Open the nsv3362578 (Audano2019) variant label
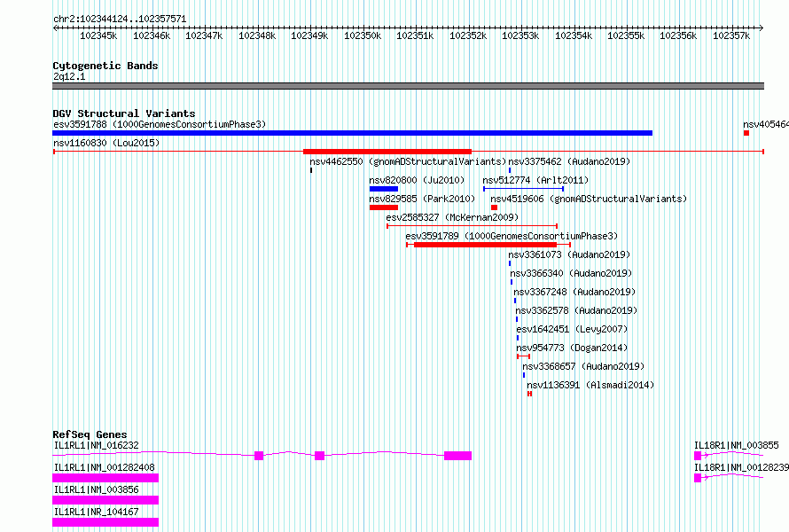The image size is (789, 532). coord(576,310)
